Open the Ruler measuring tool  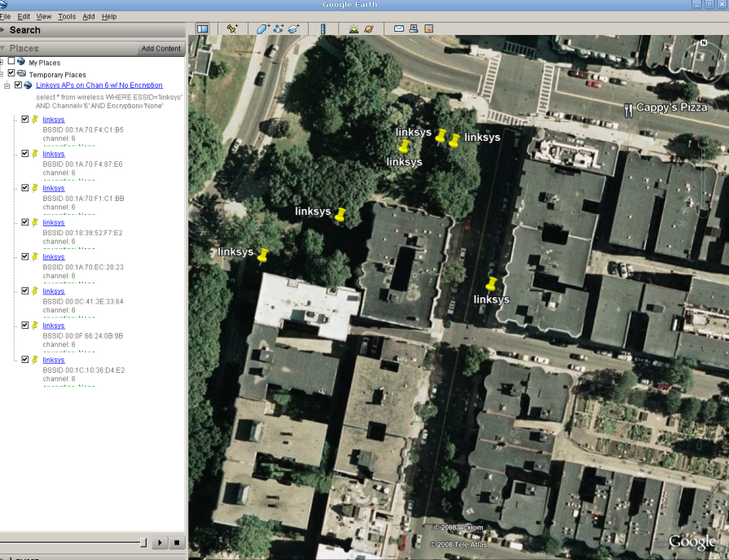pos(323,28)
